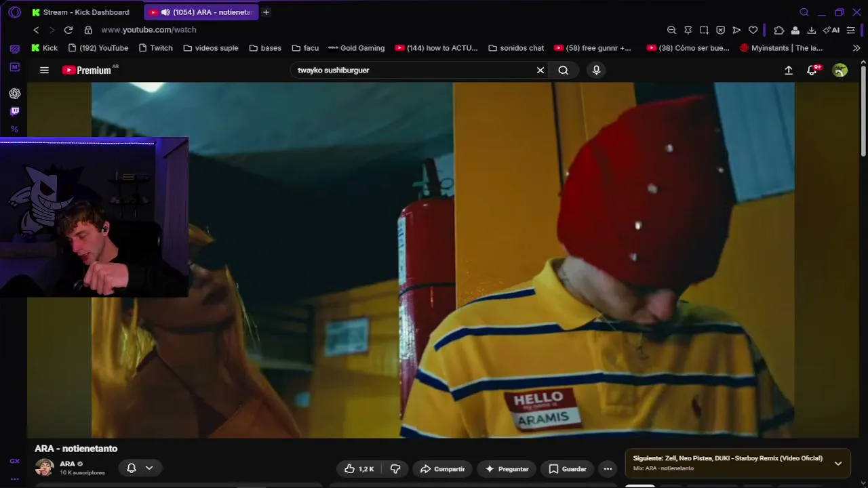The image size is (868, 488).
Task: Switch to the Stream - Kick Dashboard tab
Action: [81, 12]
